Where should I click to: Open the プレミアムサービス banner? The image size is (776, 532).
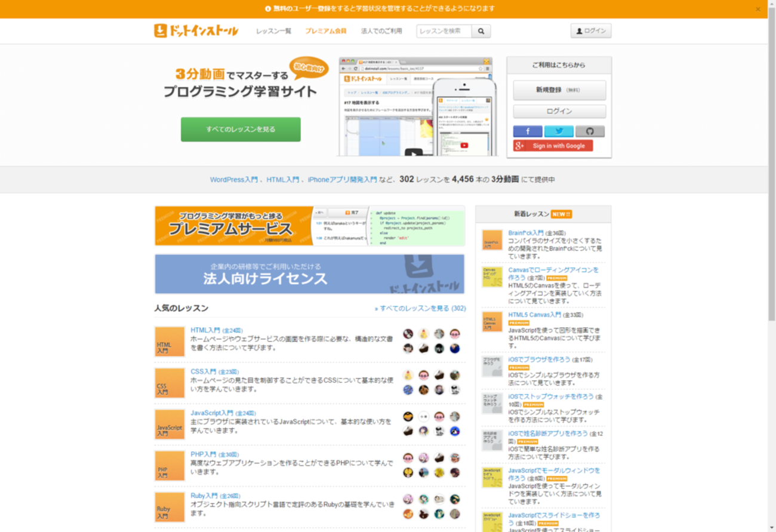pos(309,226)
